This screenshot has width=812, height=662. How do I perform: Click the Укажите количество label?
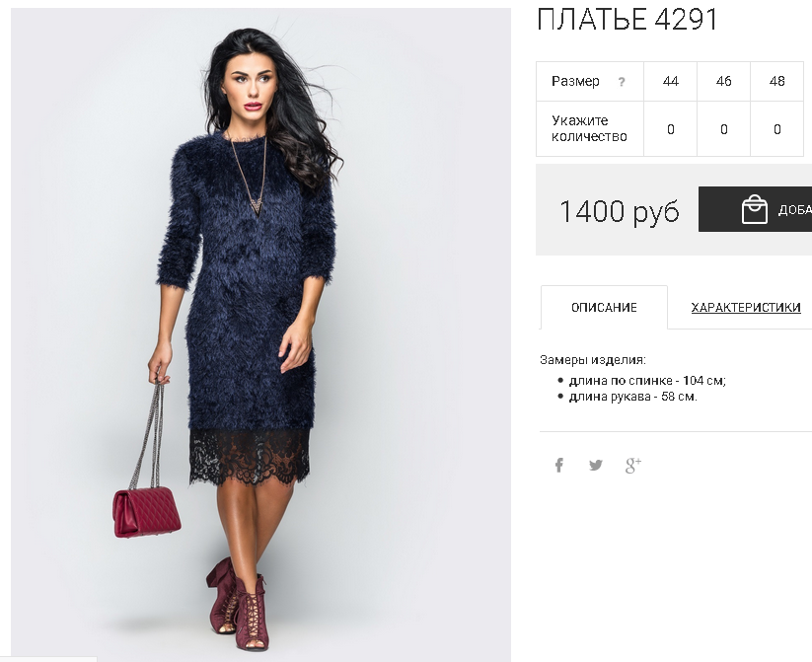589,128
